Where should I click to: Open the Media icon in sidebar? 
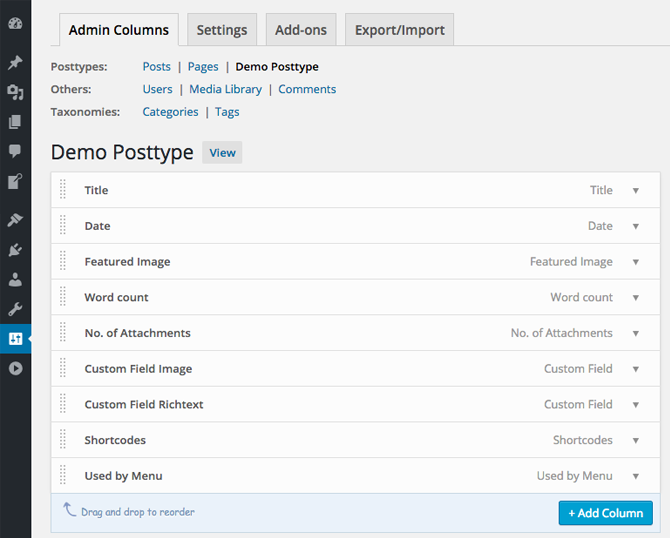tap(15, 92)
